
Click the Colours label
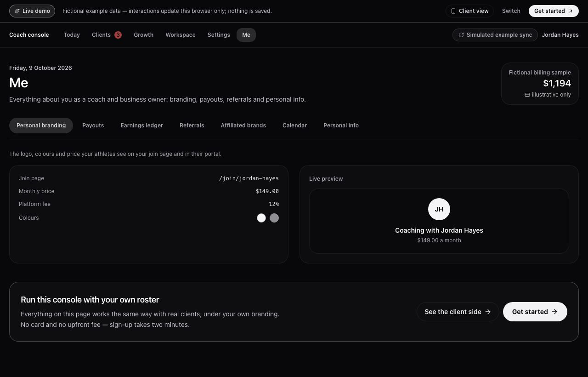28,218
